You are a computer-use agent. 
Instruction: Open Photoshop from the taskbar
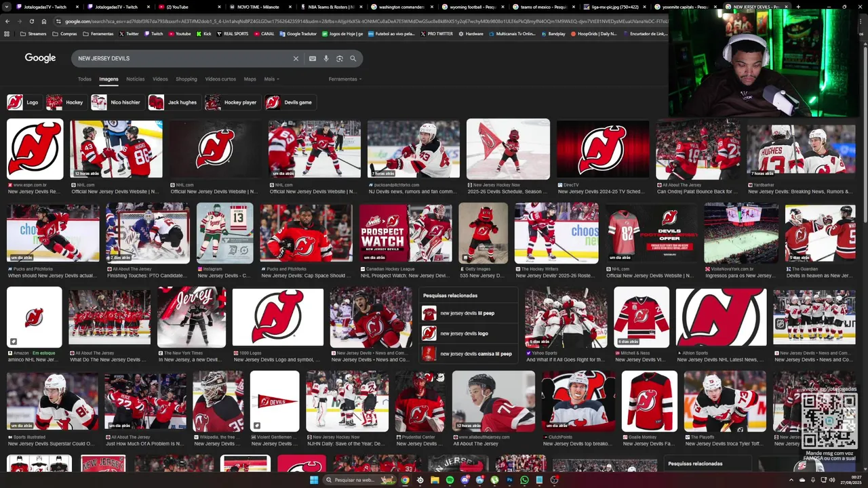click(509, 480)
